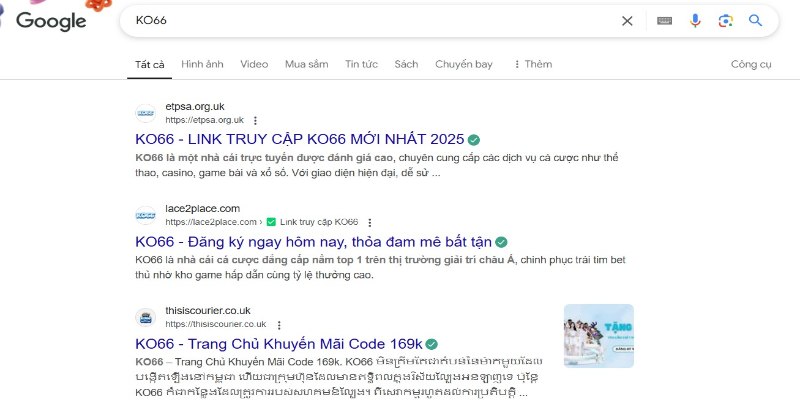Open the 'Công cụ' search tools
Screen dimensions: 800x400
click(751, 64)
